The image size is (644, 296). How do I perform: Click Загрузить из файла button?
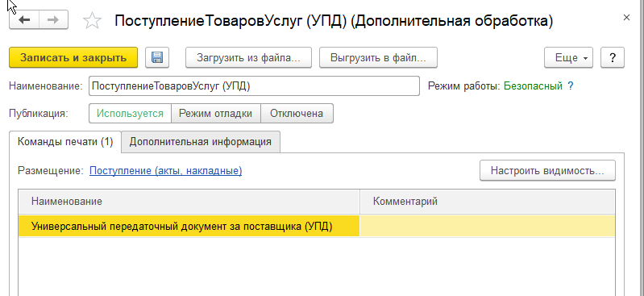coord(248,57)
